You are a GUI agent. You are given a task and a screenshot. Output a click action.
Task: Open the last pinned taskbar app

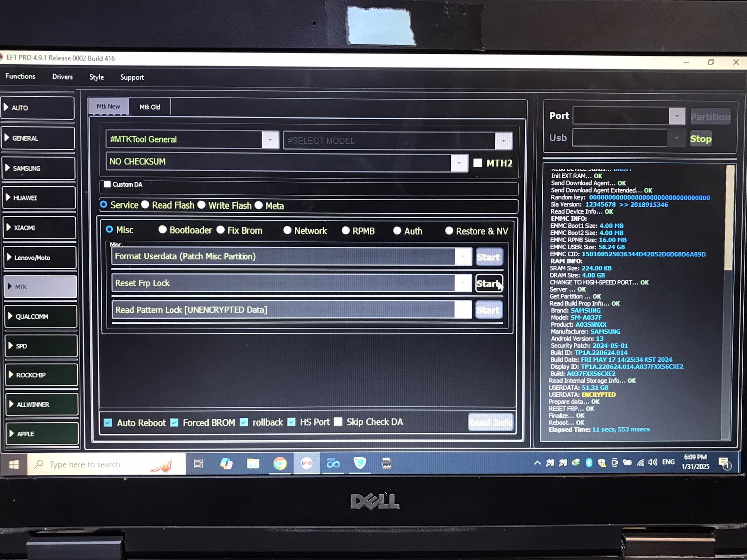tap(386, 464)
